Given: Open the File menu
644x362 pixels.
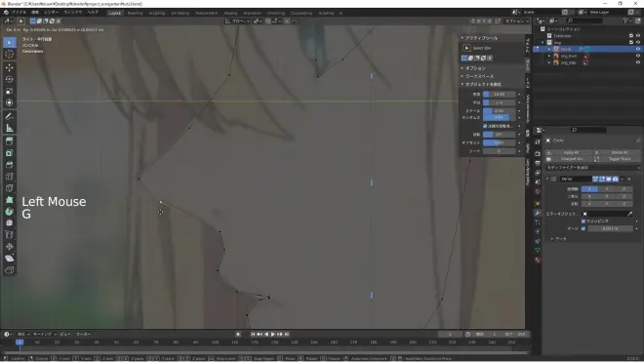Looking at the screenshot, I should pos(19,13).
